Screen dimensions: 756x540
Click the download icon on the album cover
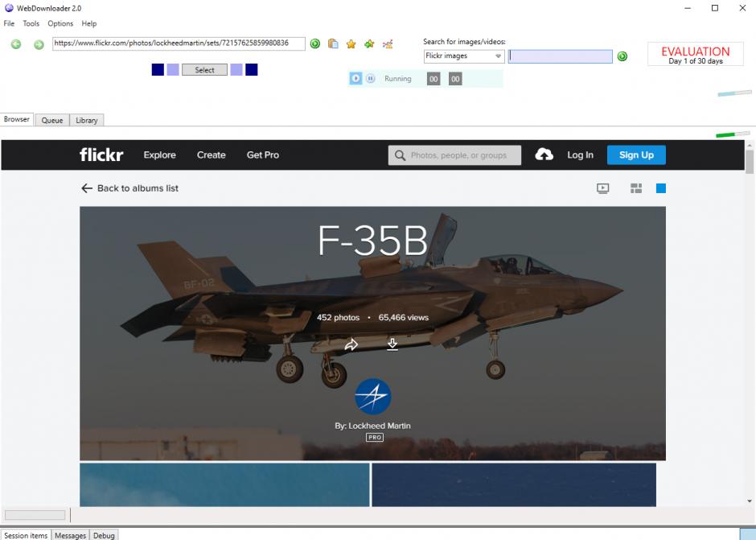click(x=392, y=344)
